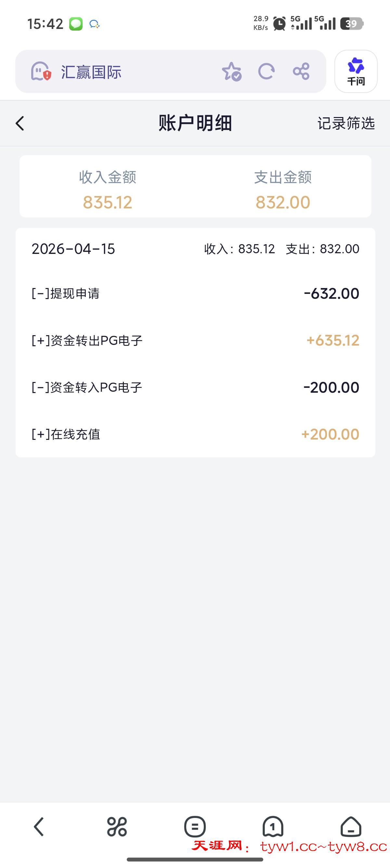Open 记录筛选 filter options
This screenshot has height=868, width=390.
point(346,123)
